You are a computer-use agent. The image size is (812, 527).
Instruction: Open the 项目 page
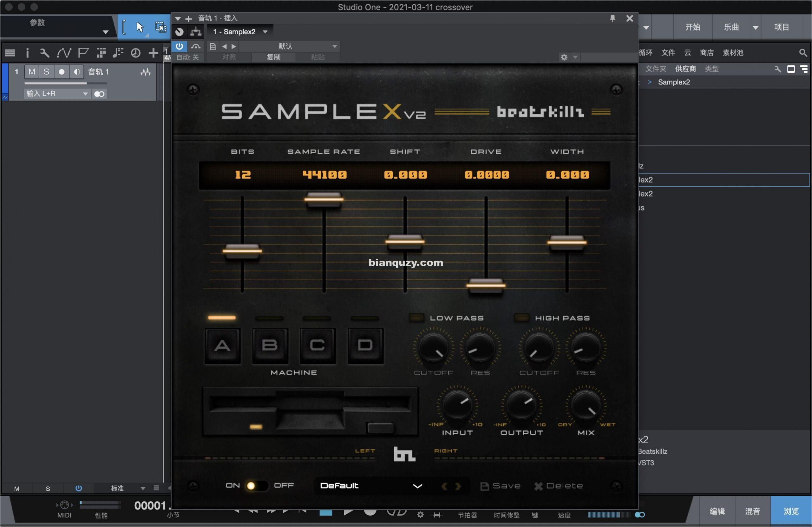coord(782,27)
